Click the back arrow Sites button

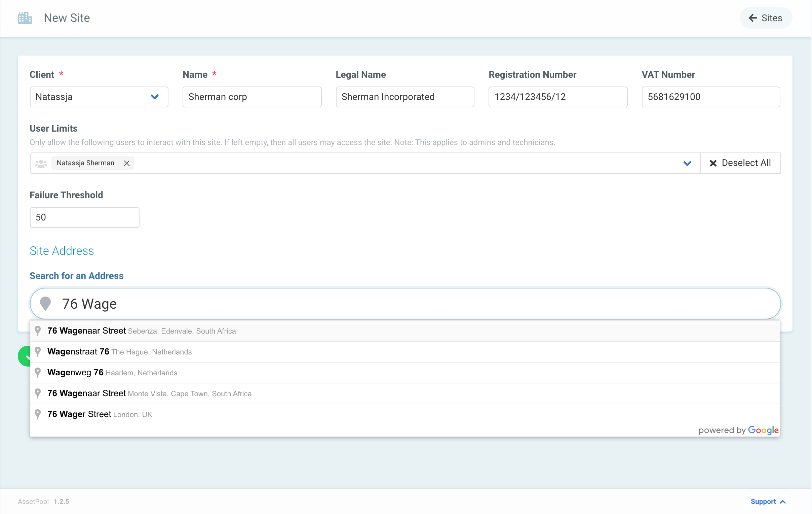click(x=766, y=18)
